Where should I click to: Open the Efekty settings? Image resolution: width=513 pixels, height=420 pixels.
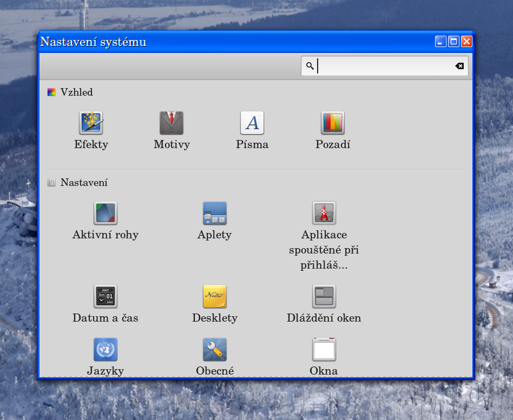91,123
